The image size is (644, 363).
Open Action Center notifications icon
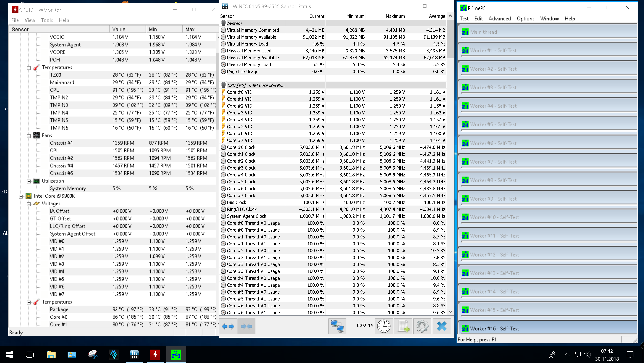coord(630,354)
